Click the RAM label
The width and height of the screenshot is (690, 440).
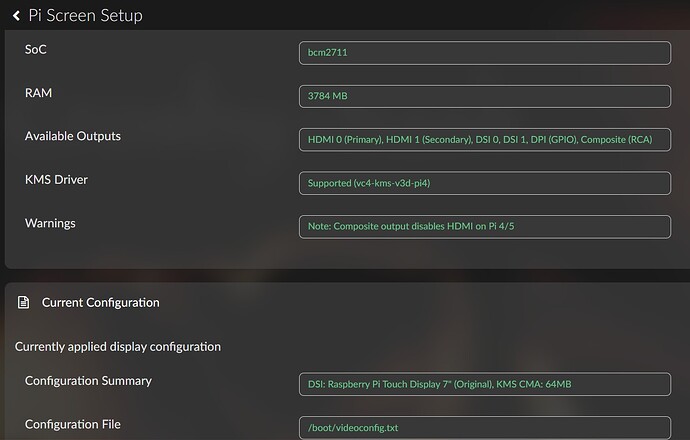[x=38, y=93]
